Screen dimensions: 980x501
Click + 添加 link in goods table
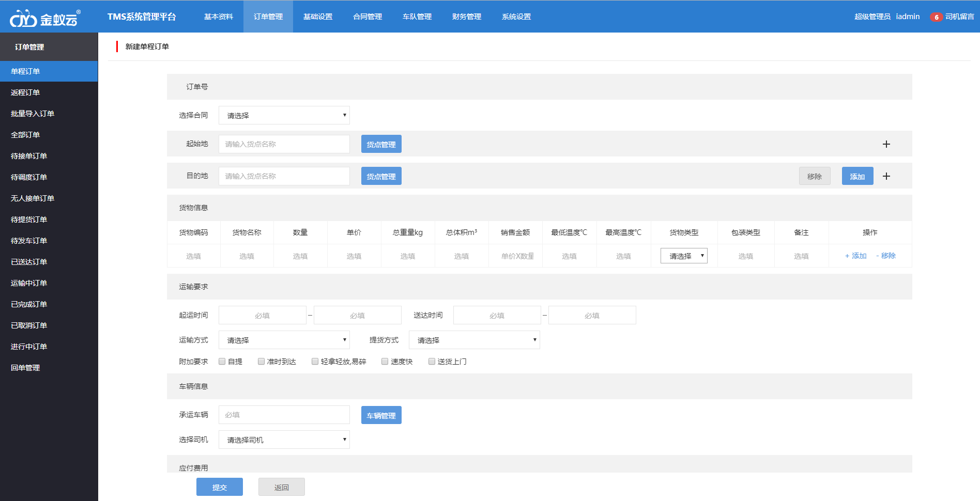coord(856,256)
